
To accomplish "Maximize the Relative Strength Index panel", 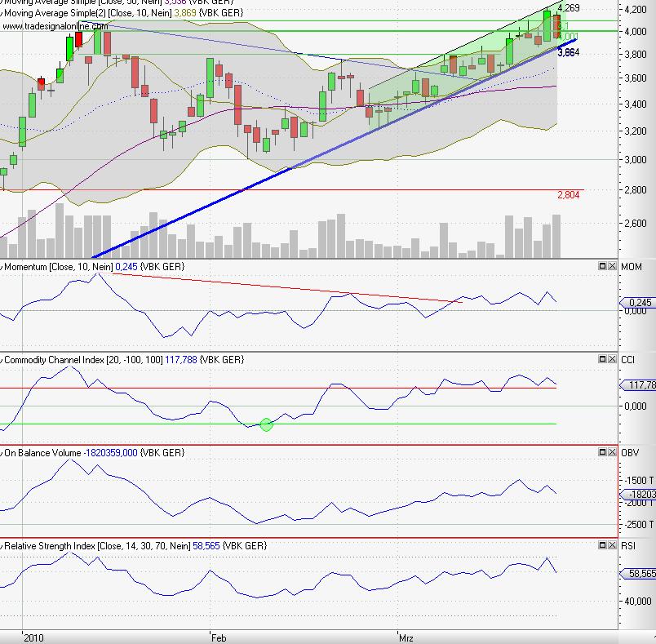I will coord(602,545).
